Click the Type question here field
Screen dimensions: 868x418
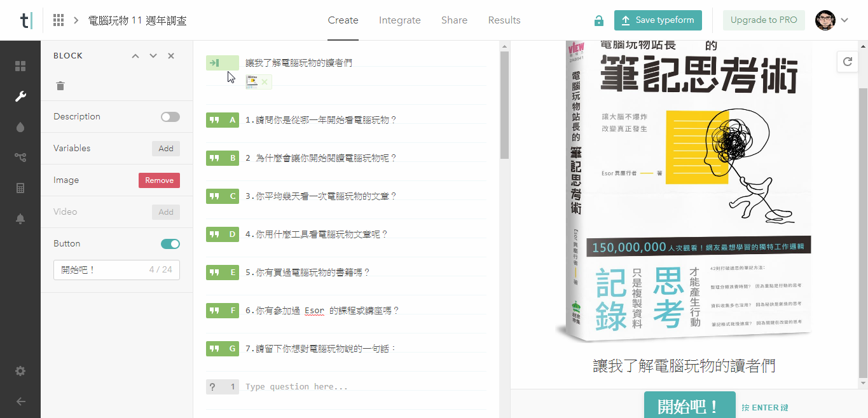point(297,387)
